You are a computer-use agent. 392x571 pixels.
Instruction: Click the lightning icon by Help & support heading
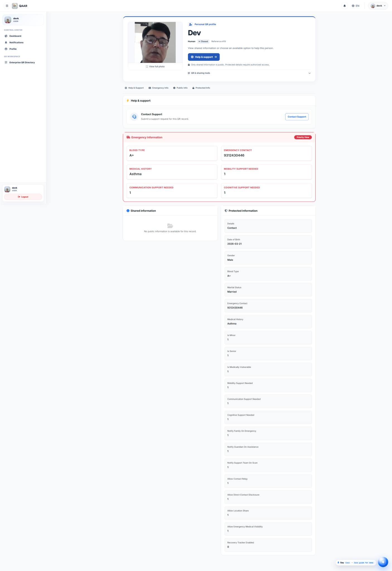[128, 101]
